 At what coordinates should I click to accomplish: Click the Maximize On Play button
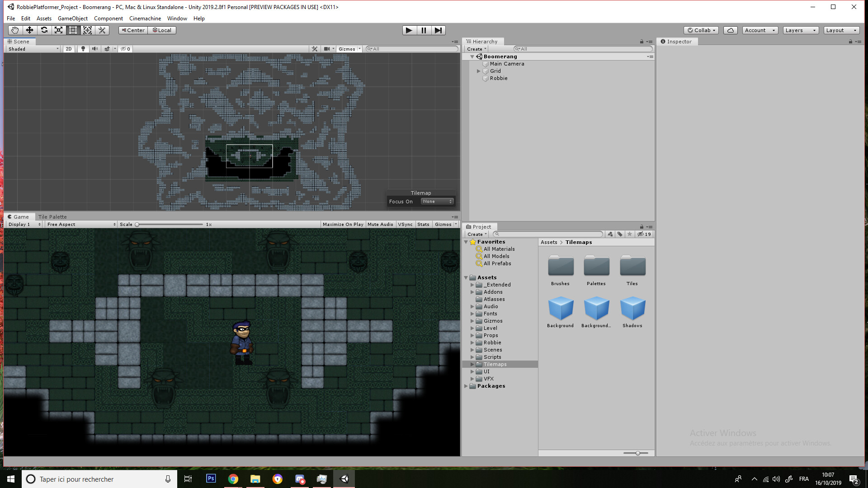click(x=343, y=225)
